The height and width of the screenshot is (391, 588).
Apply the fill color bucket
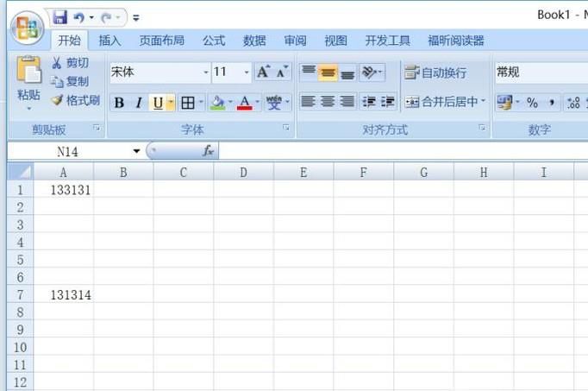click(x=217, y=103)
